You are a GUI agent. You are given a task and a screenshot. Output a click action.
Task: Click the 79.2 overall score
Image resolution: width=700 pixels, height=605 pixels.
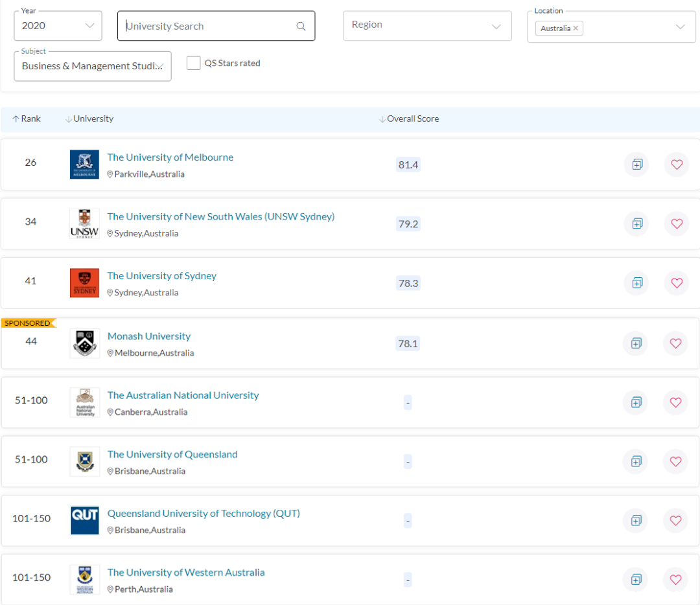pyautogui.click(x=408, y=223)
